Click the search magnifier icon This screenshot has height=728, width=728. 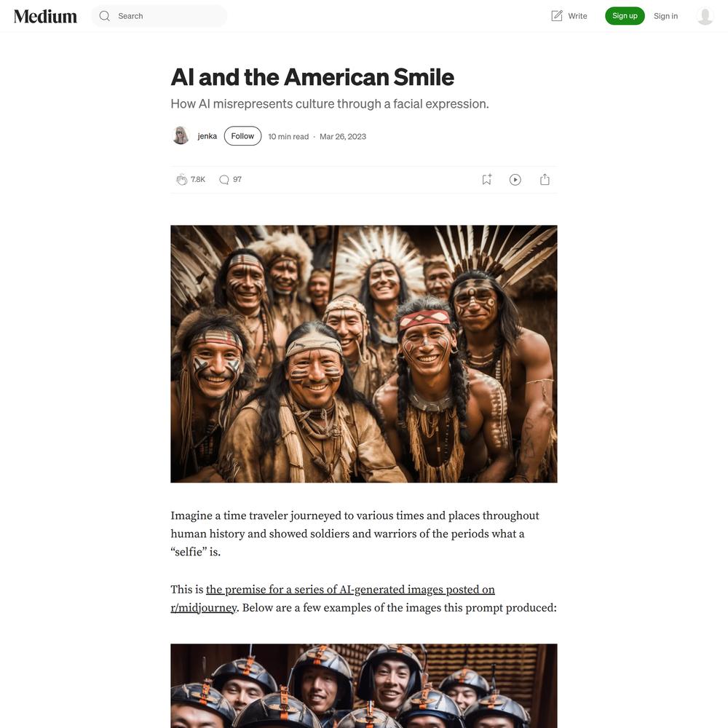point(104,16)
